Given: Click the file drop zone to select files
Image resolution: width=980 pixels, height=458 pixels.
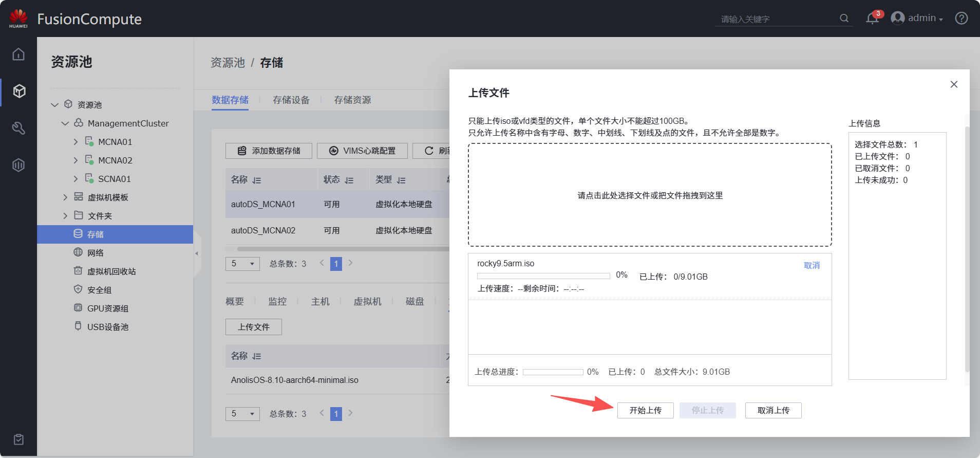Looking at the screenshot, I should (x=650, y=195).
